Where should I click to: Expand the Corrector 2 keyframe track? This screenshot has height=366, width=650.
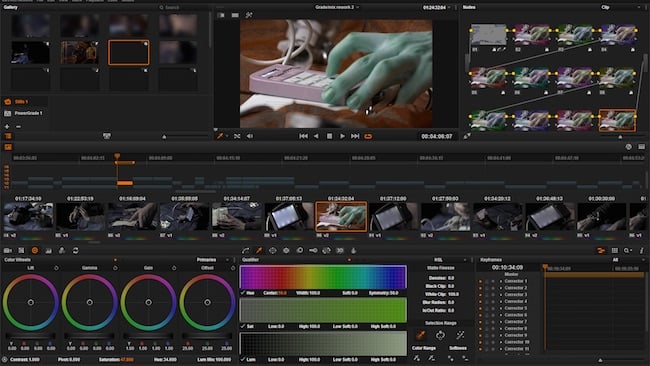click(501, 288)
